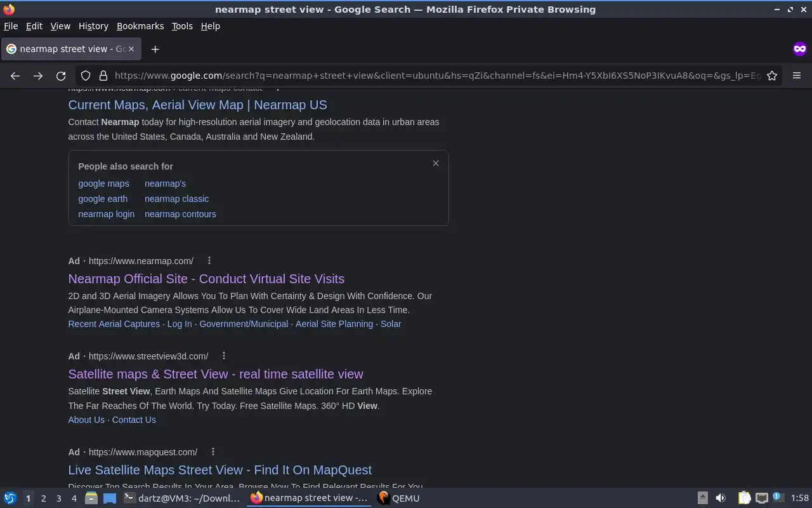Viewport: 812px width, 508px height.
Task: Click the private browsing mask indicator
Action: pyautogui.click(x=799, y=49)
